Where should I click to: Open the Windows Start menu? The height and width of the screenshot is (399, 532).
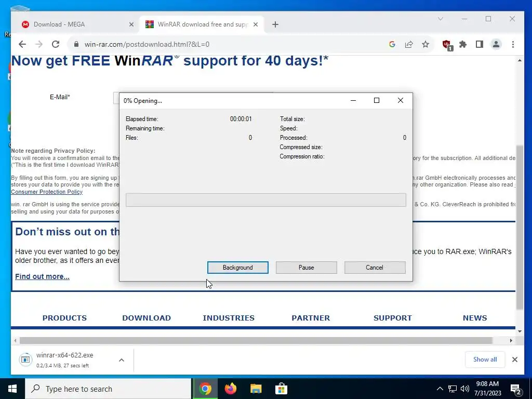point(12,389)
